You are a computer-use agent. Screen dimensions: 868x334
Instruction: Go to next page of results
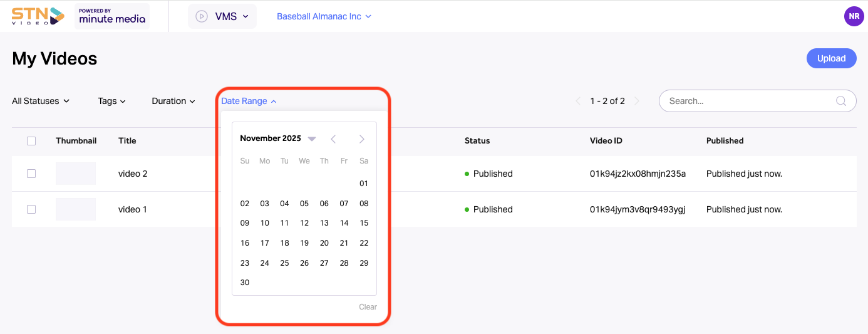[637, 101]
